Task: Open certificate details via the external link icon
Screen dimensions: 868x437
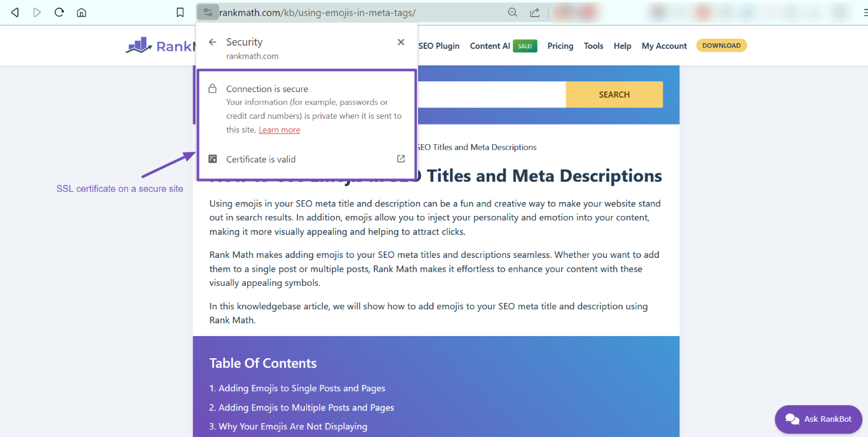Action: click(x=401, y=159)
